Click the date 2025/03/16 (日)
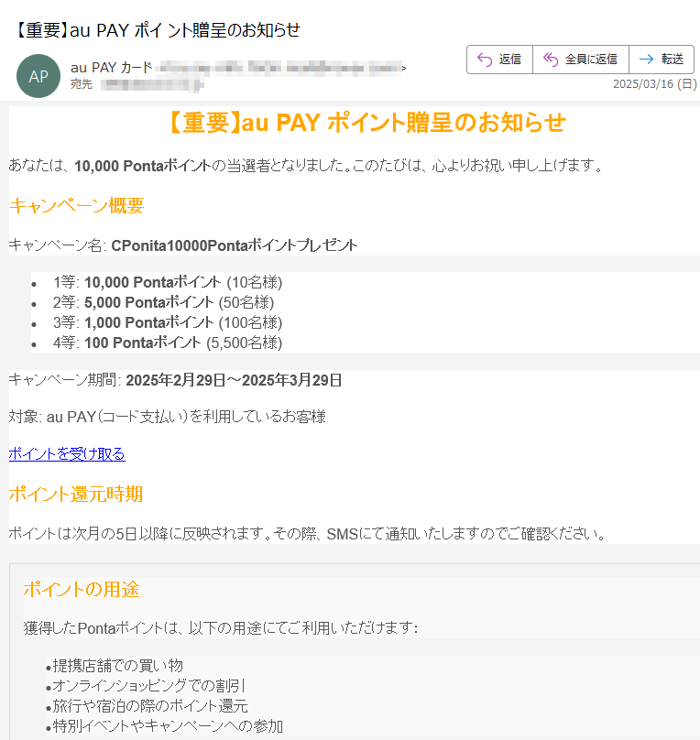This screenshot has width=700, height=740. point(655,84)
